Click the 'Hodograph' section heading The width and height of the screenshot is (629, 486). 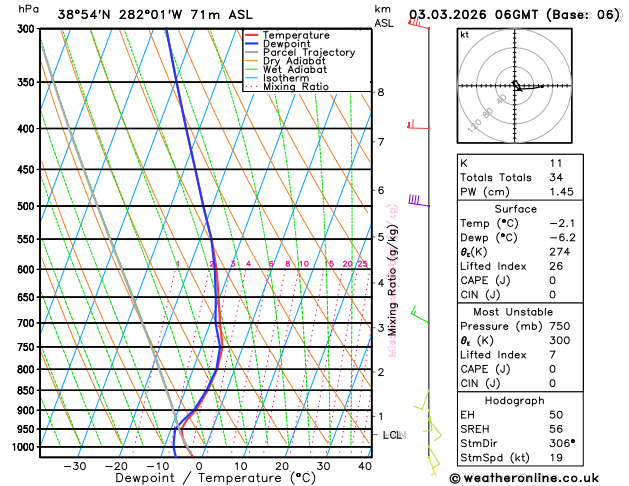pyautogui.click(x=515, y=401)
